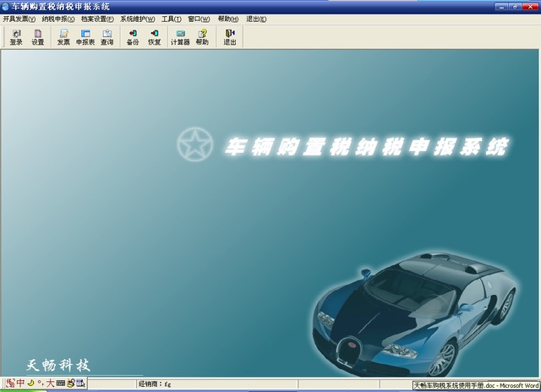
Task: Launch the 计算器 calculator toolbar icon
Action: pos(180,37)
